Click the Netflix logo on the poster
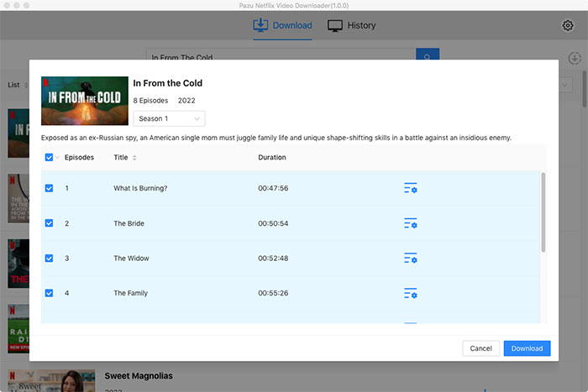This screenshot has width=588, height=392. [47, 83]
